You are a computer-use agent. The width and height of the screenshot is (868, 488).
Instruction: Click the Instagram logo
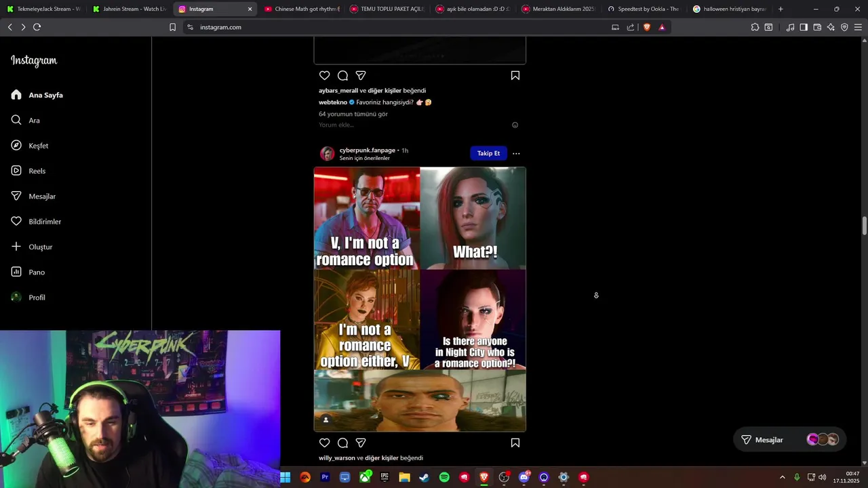[34, 61]
